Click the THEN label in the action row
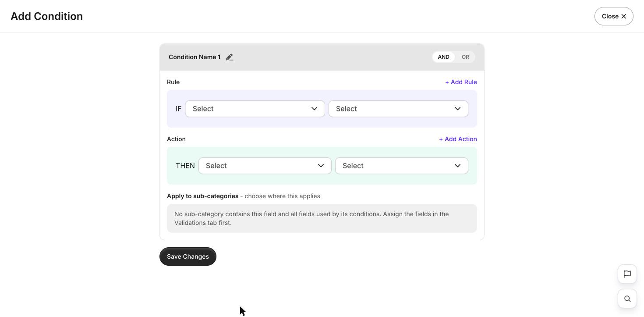 [x=185, y=166]
